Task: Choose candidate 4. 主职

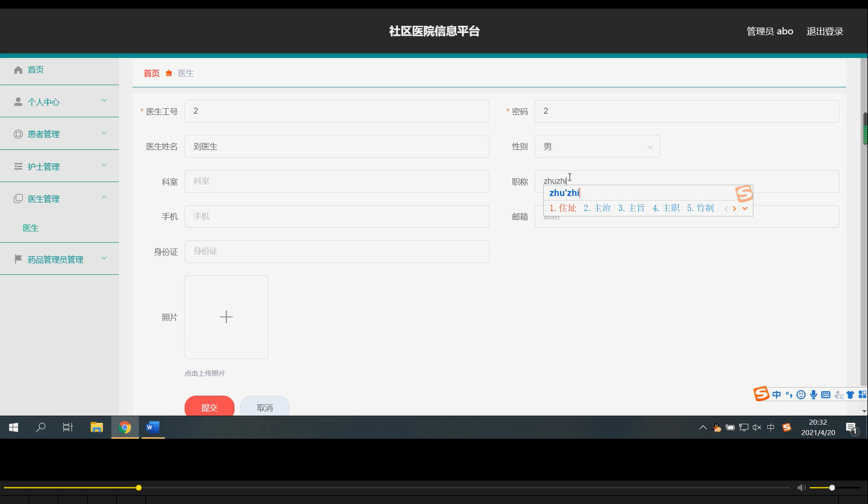Action: pos(666,208)
